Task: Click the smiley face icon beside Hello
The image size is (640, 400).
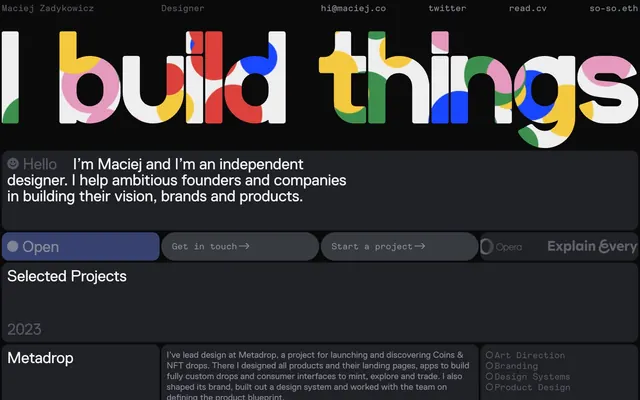Action: (13, 164)
